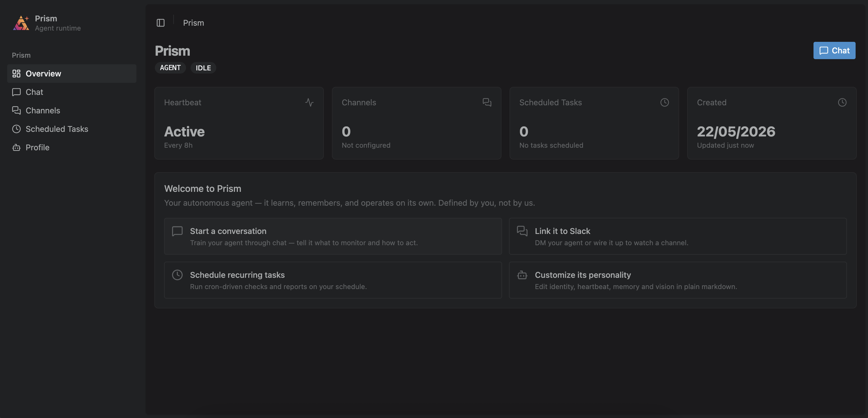Click the Prism logo icon
The image size is (868, 418).
21,23
